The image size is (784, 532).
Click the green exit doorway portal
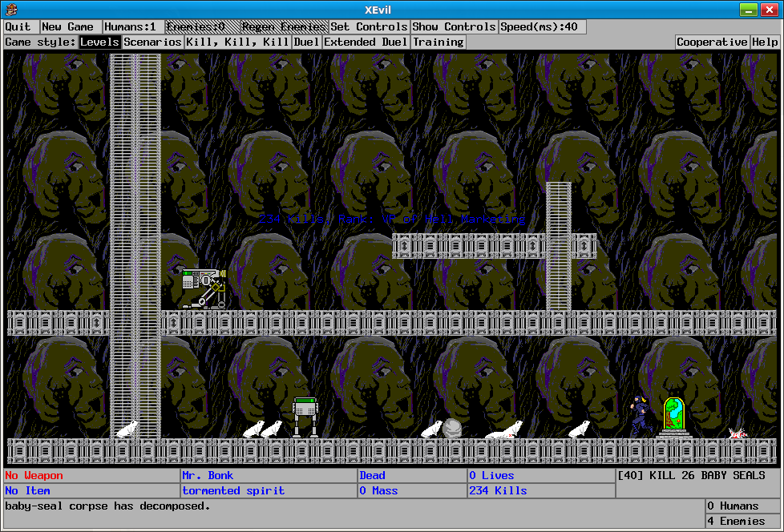pos(673,417)
